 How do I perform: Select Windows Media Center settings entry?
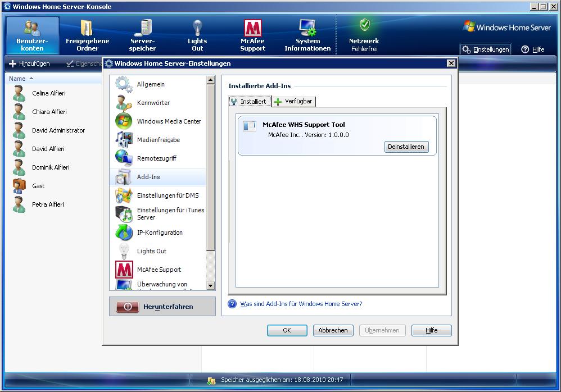coord(168,121)
